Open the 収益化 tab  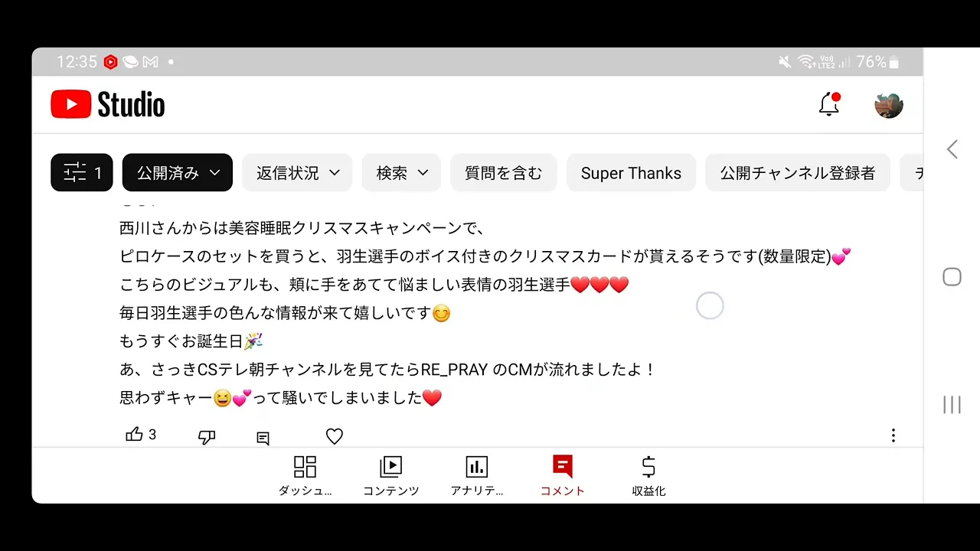pyautogui.click(x=648, y=476)
